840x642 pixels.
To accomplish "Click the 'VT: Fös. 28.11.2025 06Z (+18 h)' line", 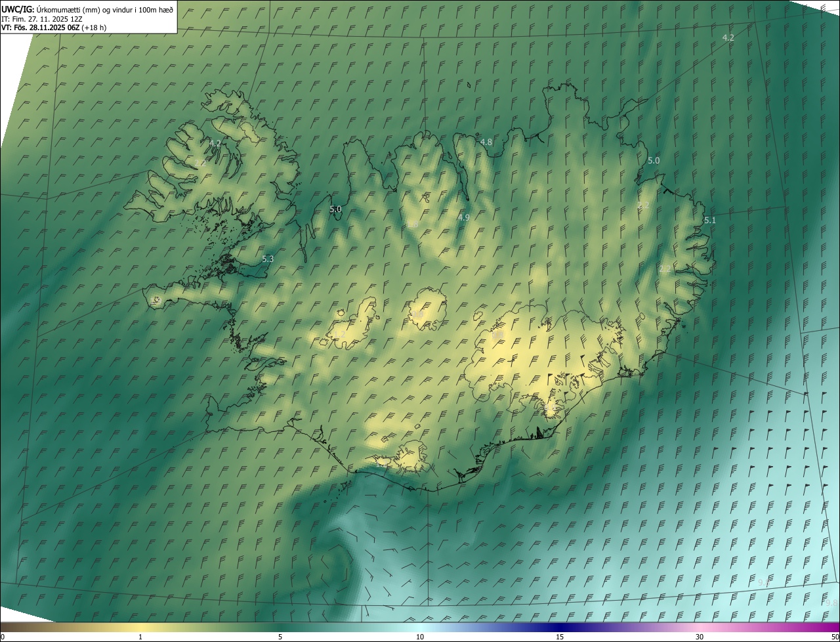I will (54, 28).
